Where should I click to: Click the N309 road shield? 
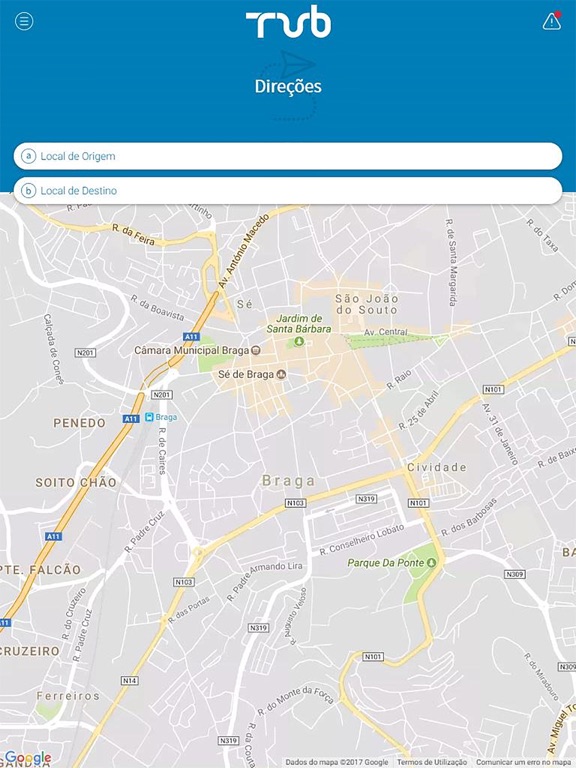click(515, 574)
